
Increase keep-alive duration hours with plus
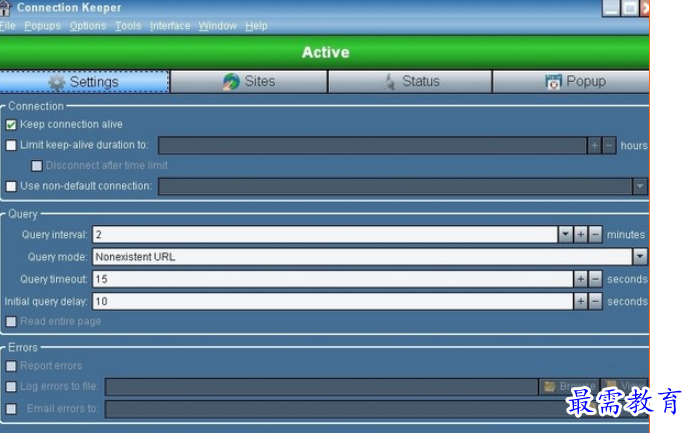(x=595, y=145)
